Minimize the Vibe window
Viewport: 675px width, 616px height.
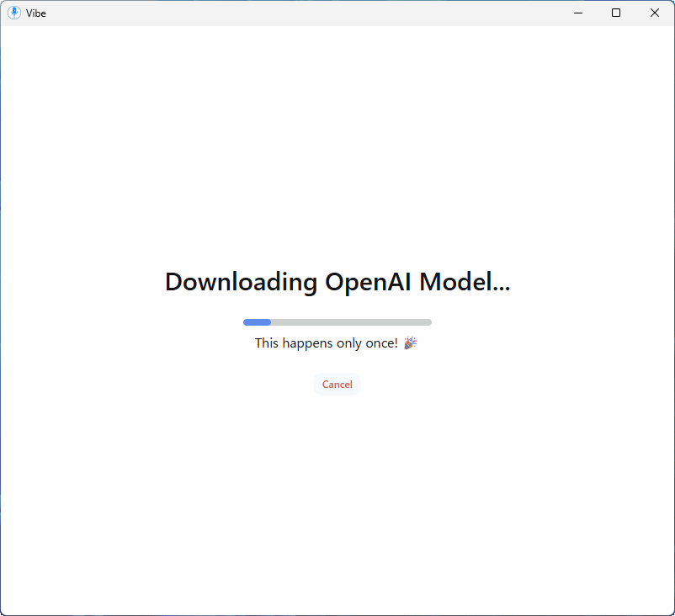[x=578, y=13]
